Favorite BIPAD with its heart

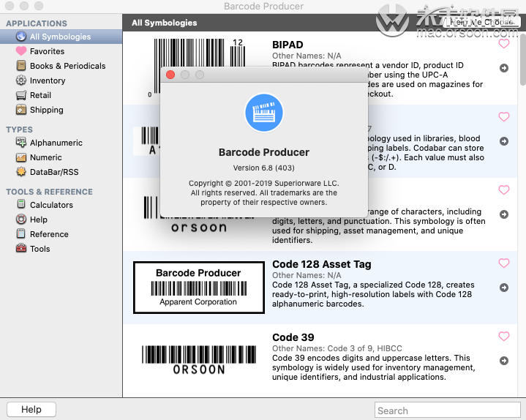pyautogui.click(x=504, y=44)
